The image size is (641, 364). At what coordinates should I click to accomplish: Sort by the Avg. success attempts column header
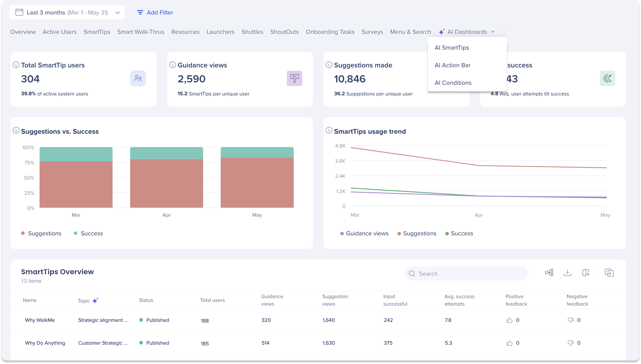(459, 300)
